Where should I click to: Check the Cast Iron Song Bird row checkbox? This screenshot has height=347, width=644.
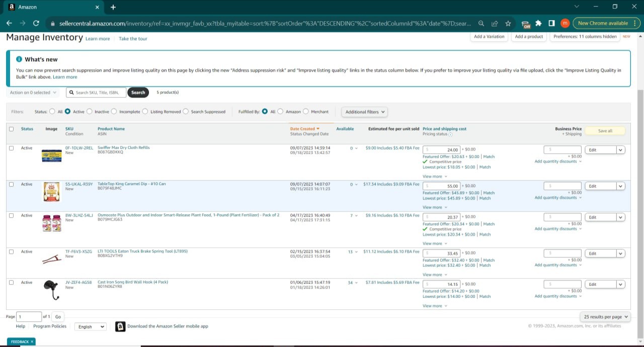point(12,282)
